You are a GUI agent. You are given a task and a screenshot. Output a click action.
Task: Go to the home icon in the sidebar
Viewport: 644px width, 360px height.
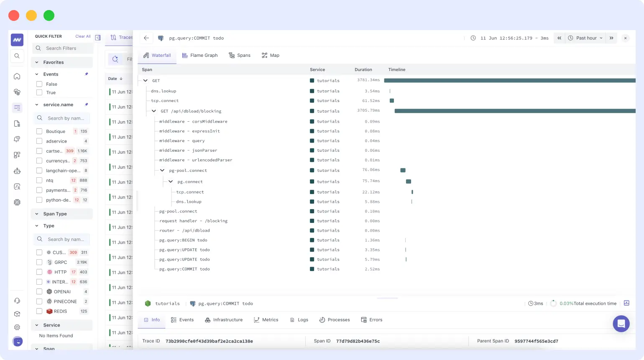coord(17,76)
